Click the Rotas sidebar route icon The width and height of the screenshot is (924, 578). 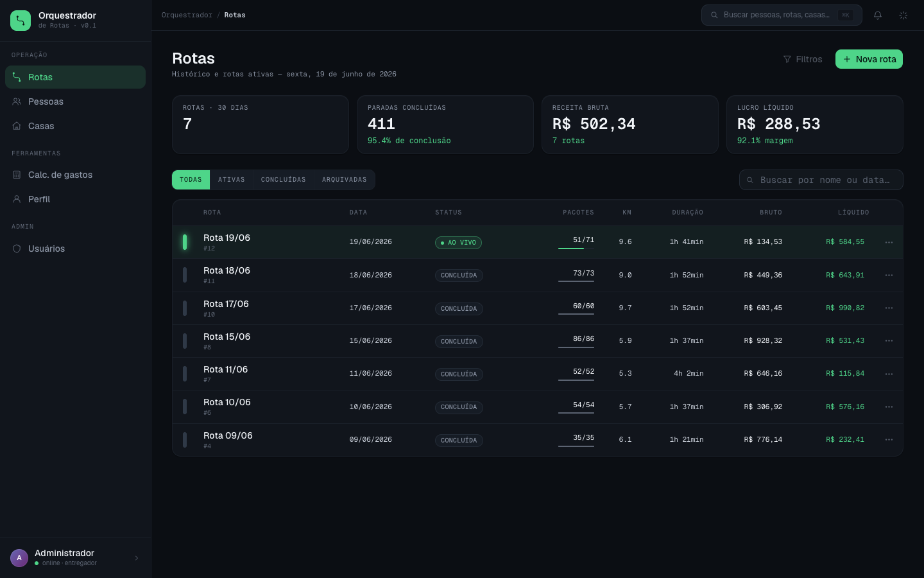tap(17, 77)
